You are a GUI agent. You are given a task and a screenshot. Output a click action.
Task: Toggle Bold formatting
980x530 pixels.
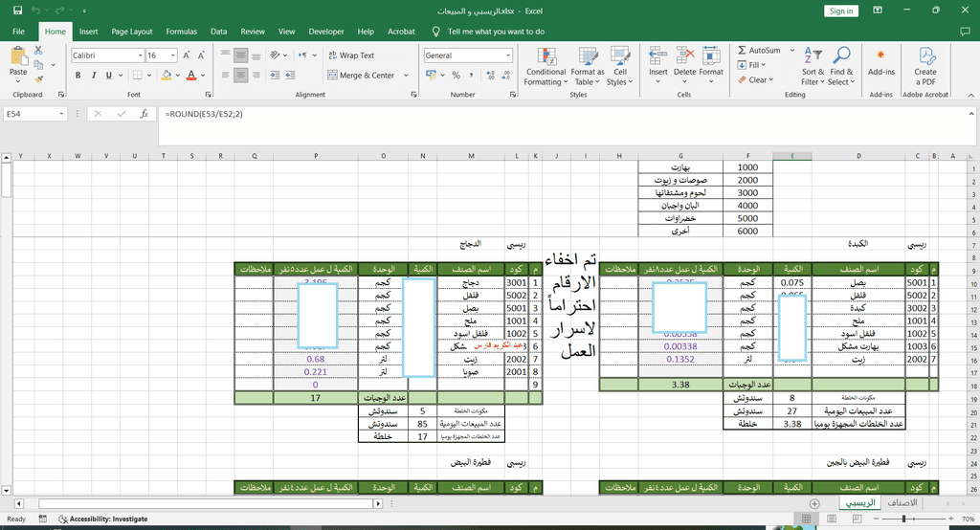[x=78, y=75]
